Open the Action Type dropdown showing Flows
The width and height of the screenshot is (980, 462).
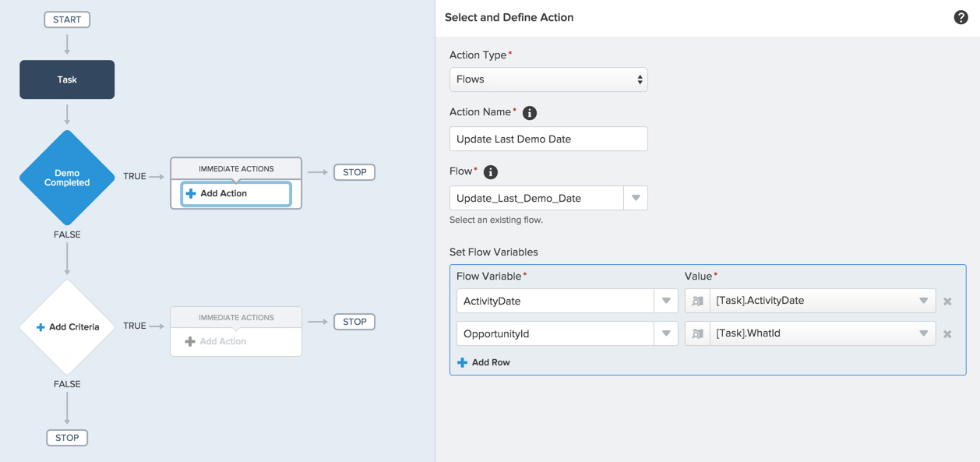[548, 79]
